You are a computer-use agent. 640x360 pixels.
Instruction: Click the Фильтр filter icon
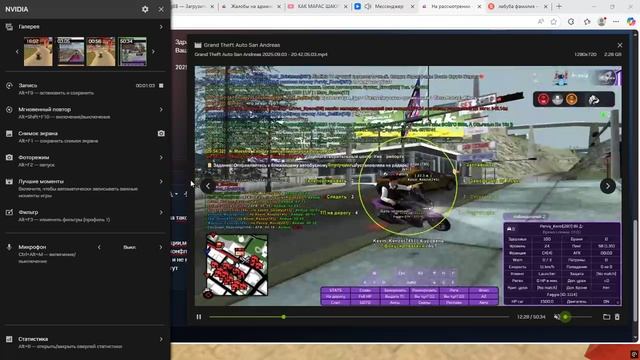pyautogui.click(x=9, y=212)
